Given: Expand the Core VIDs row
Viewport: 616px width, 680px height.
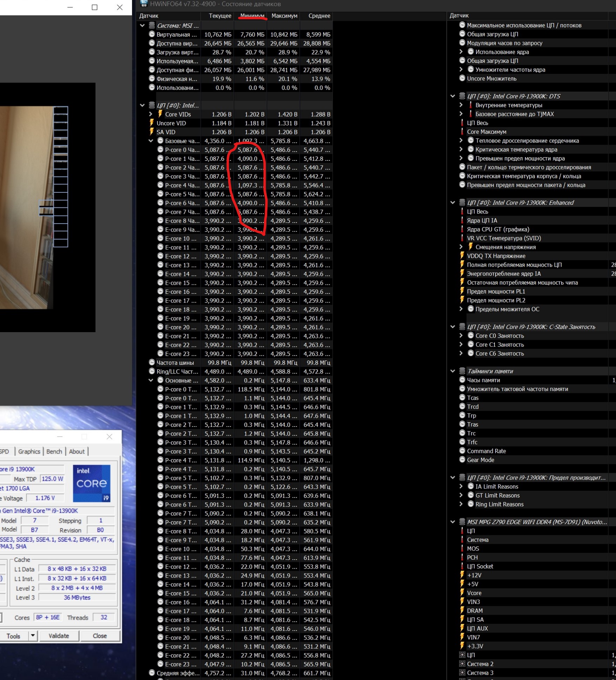Looking at the screenshot, I should point(151,114).
